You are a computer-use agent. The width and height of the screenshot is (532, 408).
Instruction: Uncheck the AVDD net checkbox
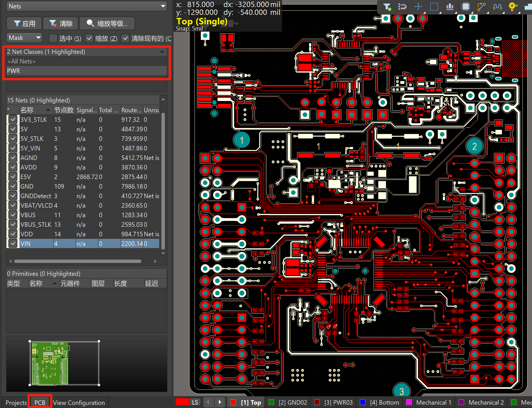tap(13, 167)
